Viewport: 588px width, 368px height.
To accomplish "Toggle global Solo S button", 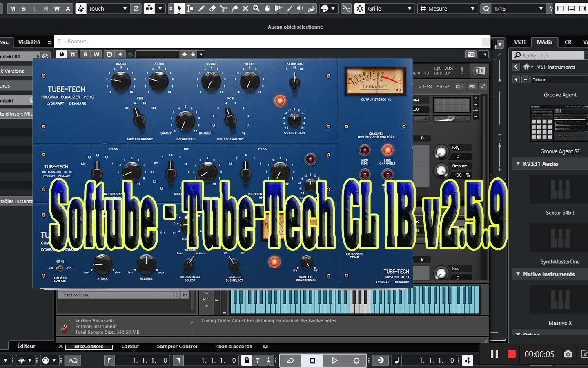I will coord(24,9).
